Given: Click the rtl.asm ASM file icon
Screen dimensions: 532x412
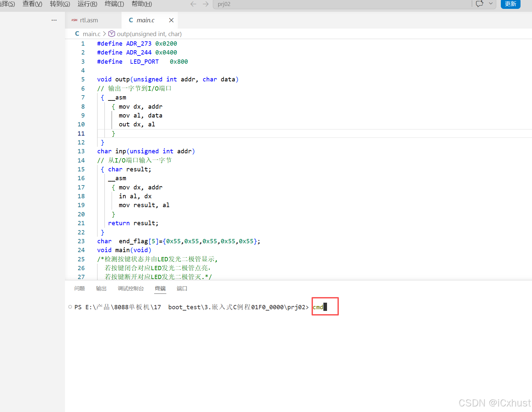Looking at the screenshot, I should [x=74, y=20].
